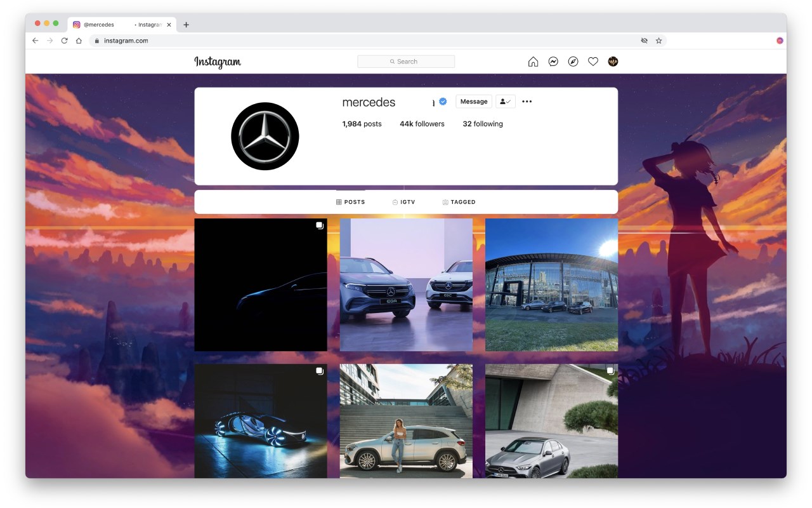
Task: Open the glass dealership building post
Action: [551, 284]
